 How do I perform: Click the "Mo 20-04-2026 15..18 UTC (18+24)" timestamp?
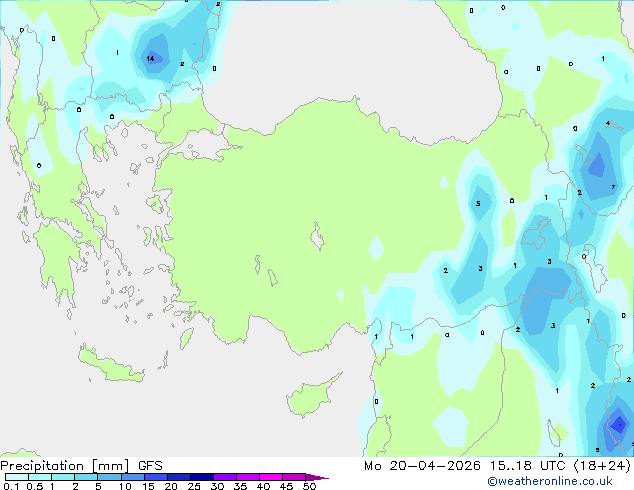pyautogui.click(x=497, y=466)
